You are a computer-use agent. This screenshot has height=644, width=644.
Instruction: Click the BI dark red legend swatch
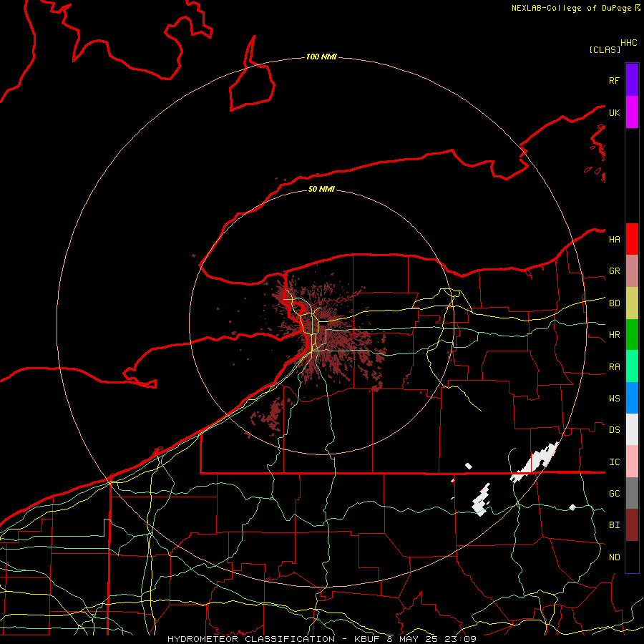point(632,525)
